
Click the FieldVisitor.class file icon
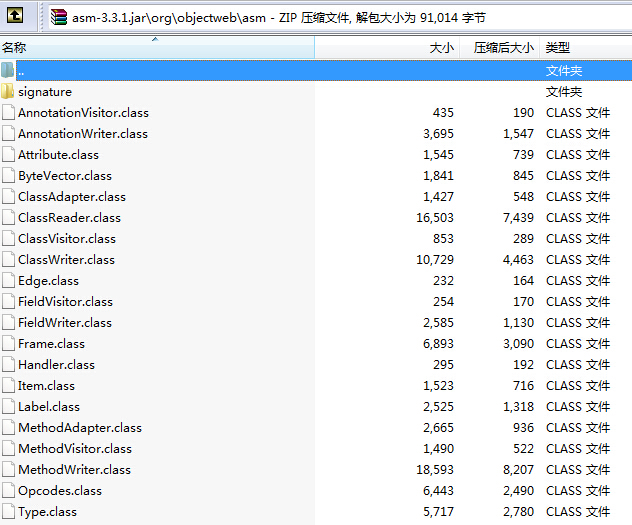pyautogui.click(x=8, y=301)
